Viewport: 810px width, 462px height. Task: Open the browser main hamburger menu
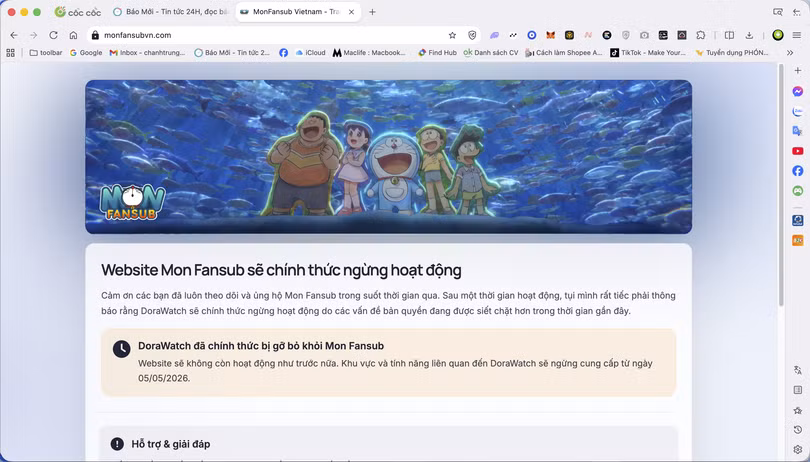[797, 35]
